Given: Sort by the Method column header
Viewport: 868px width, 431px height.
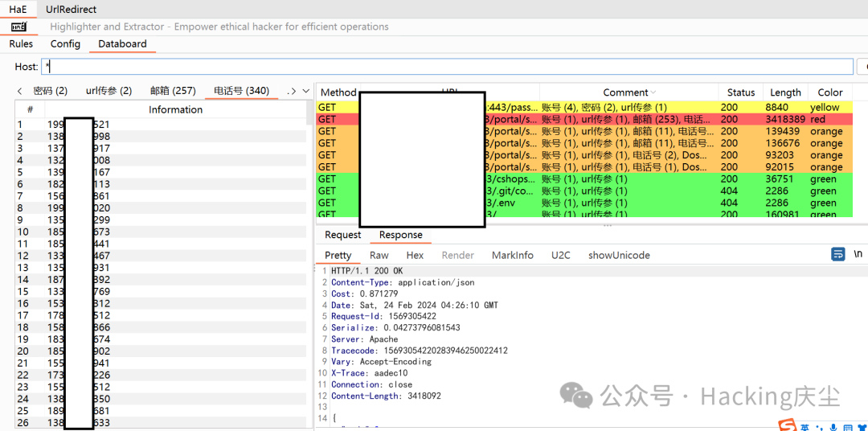Looking at the screenshot, I should click(x=338, y=92).
